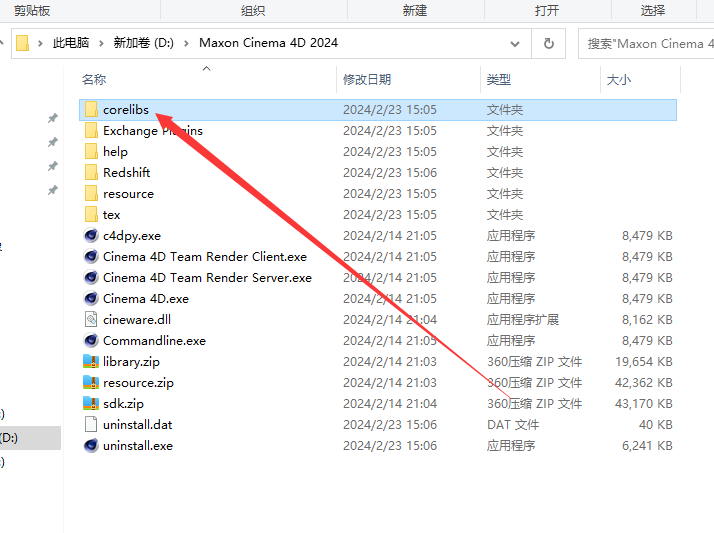Select the sdk.zip file name
714x533 pixels.
point(123,404)
